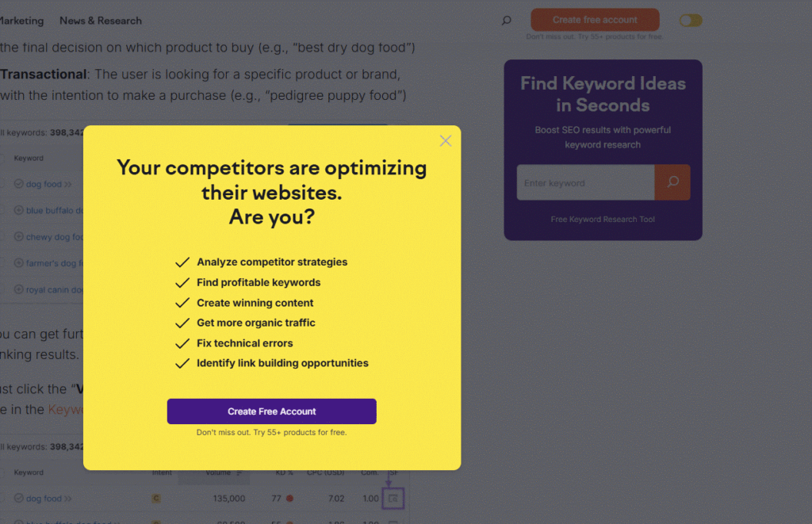Focus the Enter keyword input field
The width and height of the screenshot is (812, 524).
pyautogui.click(x=585, y=183)
